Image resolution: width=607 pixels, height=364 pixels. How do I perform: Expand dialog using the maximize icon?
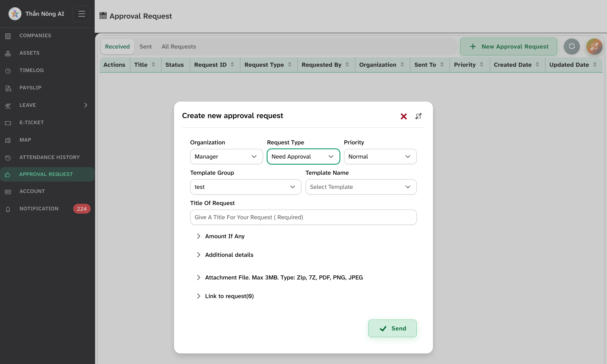pyautogui.click(x=418, y=116)
